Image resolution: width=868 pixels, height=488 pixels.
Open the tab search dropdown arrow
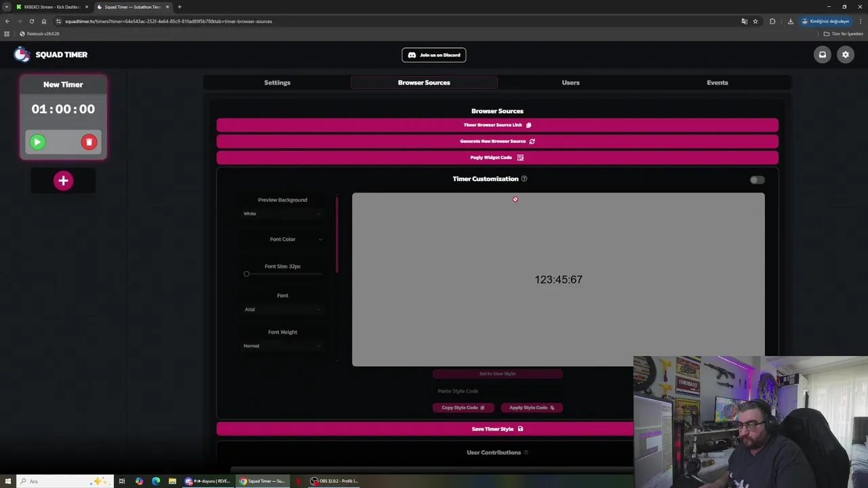click(6, 7)
